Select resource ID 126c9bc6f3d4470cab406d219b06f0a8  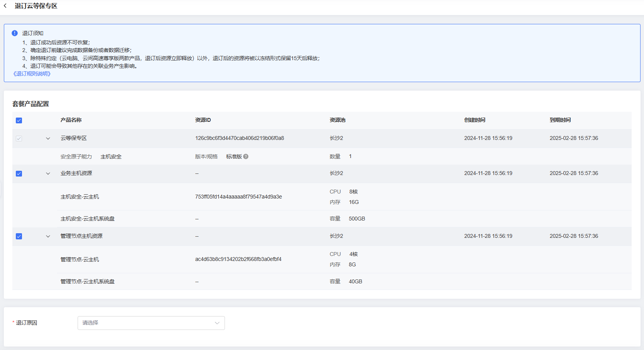240,138
